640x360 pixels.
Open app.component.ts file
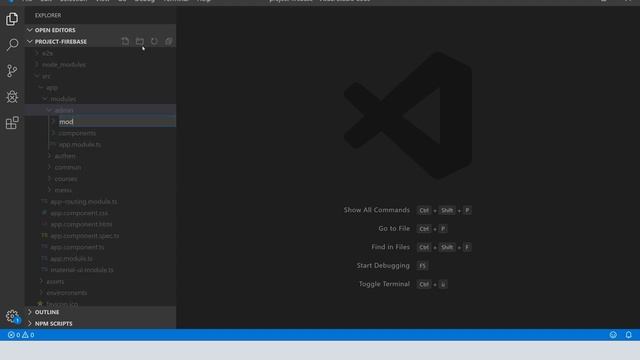click(77, 247)
